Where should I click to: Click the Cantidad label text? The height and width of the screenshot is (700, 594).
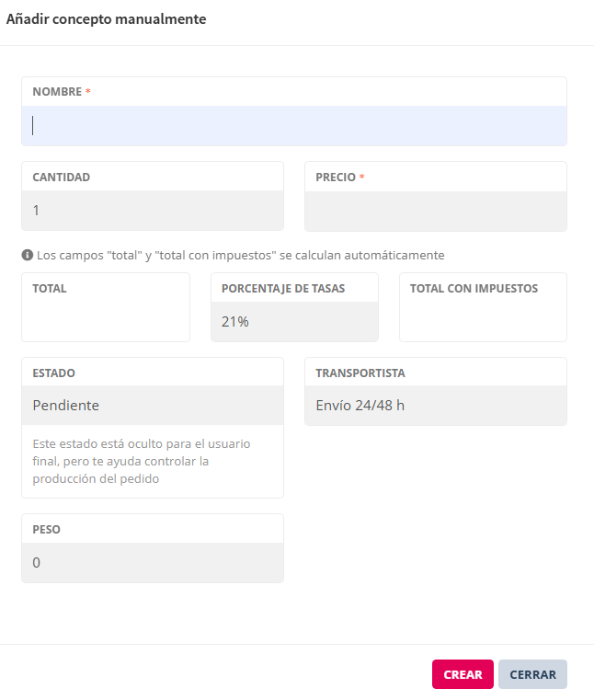[61, 178]
